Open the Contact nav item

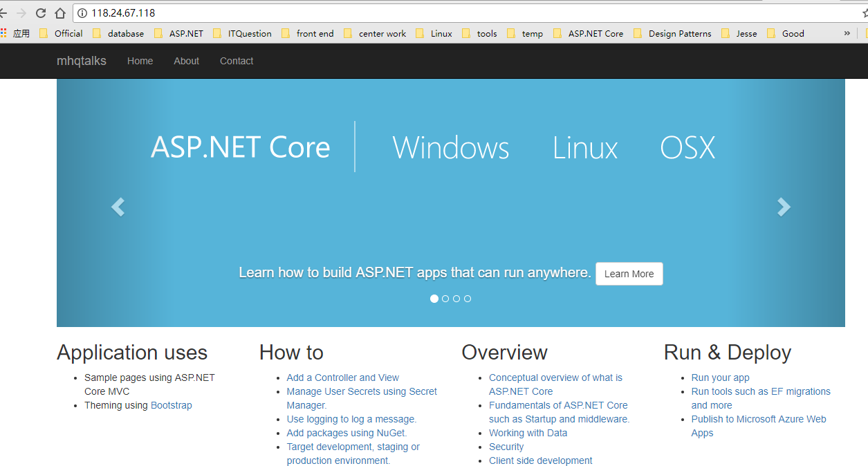point(237,61)
